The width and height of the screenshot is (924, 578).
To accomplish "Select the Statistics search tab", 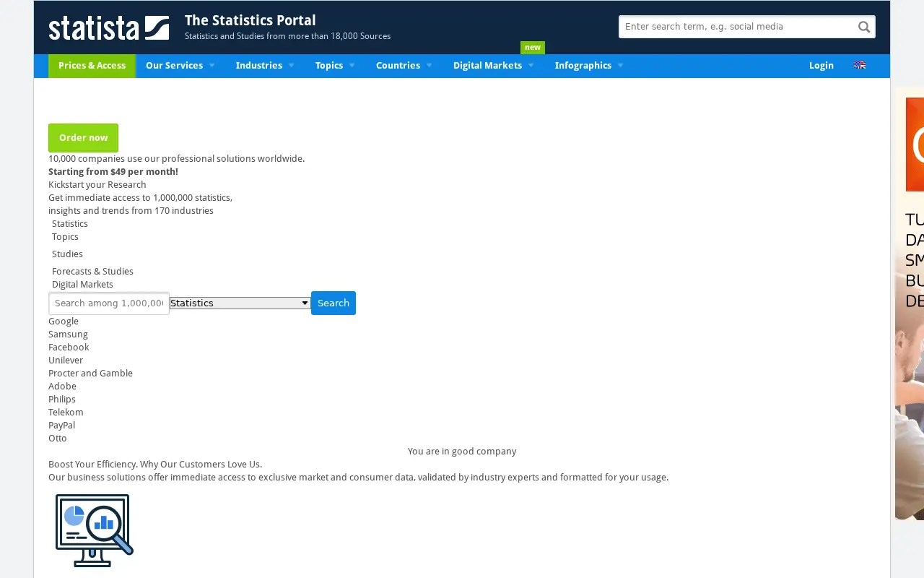I will [x=70, y=224].
